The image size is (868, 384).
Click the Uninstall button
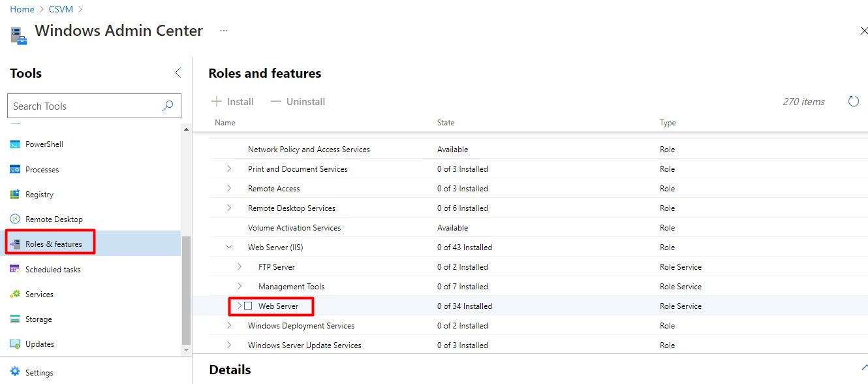(x=298, y=101)
